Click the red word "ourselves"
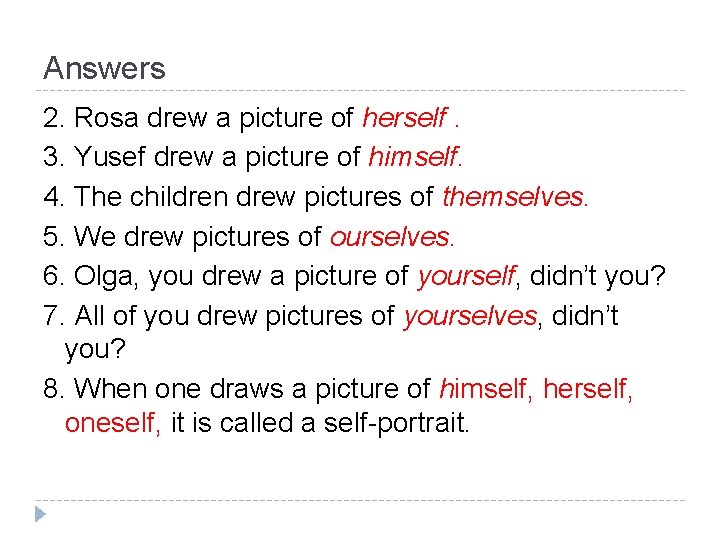 (x=391, y=237)
